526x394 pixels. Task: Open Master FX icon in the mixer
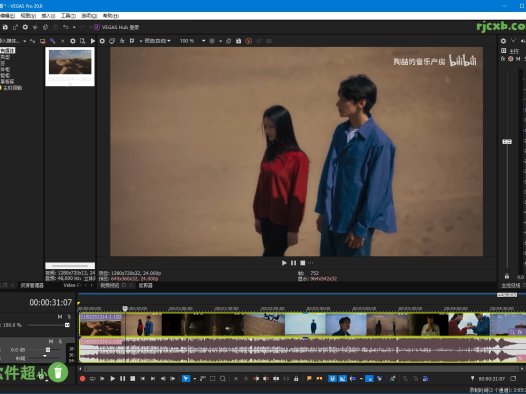[503, 59]
